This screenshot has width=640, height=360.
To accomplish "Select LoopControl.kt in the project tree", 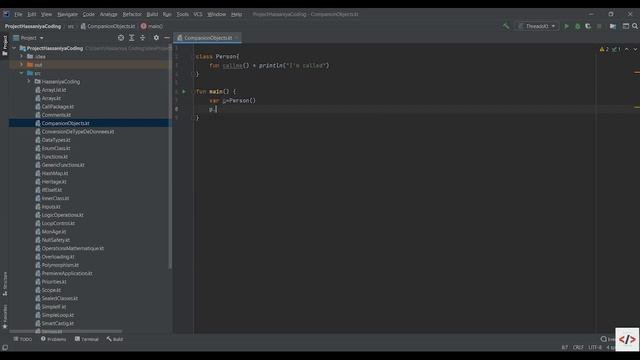I will click(x=58, y=223).
